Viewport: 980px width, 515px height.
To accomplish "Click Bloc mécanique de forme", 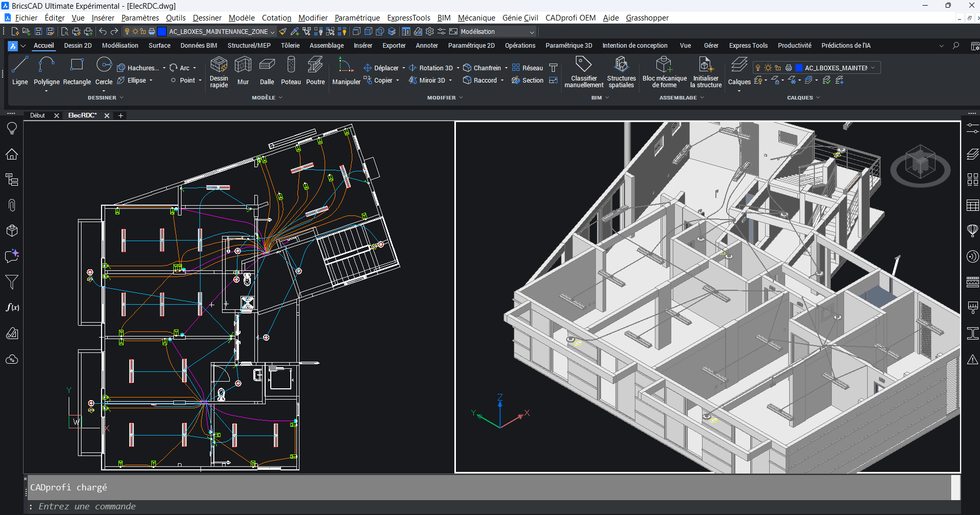I will [665, 72].
